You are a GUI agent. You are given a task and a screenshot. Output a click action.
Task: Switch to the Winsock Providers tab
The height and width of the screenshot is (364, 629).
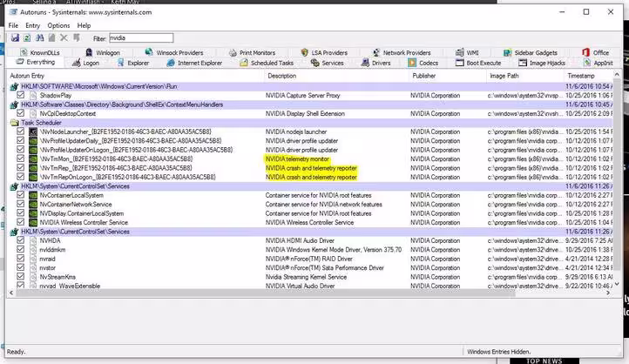[174, 52]
